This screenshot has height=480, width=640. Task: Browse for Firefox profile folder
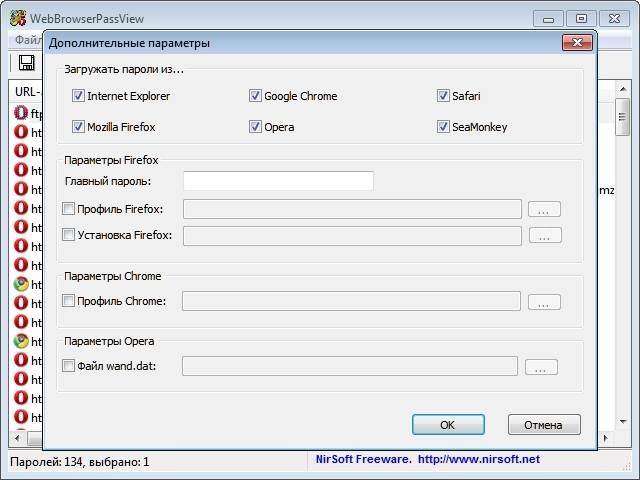pos(544,209)
